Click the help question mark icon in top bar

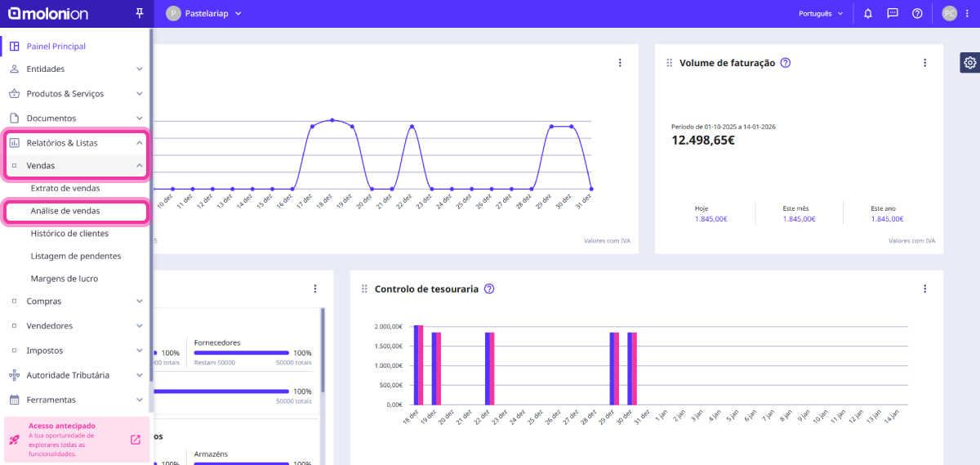click(917, 13)
